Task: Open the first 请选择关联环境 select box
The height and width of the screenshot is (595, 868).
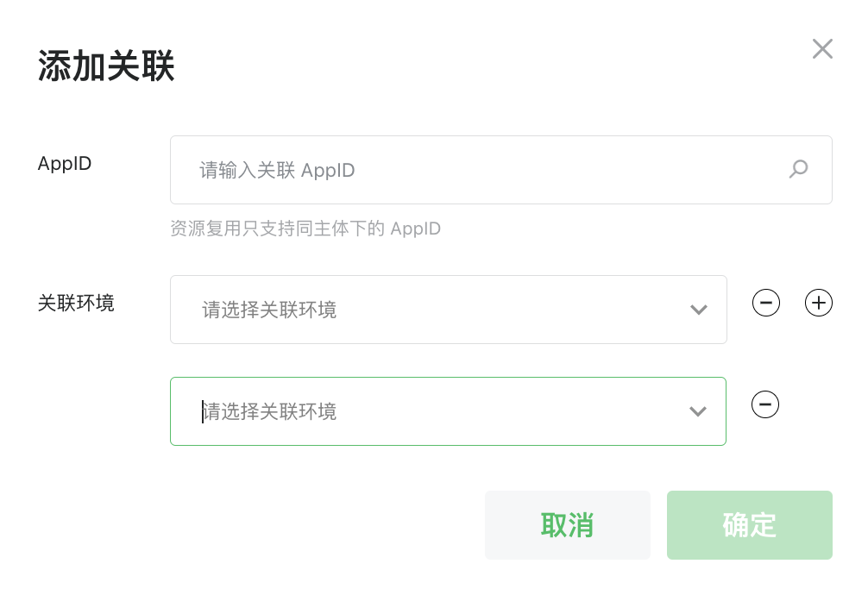Action: coord(449,310)
